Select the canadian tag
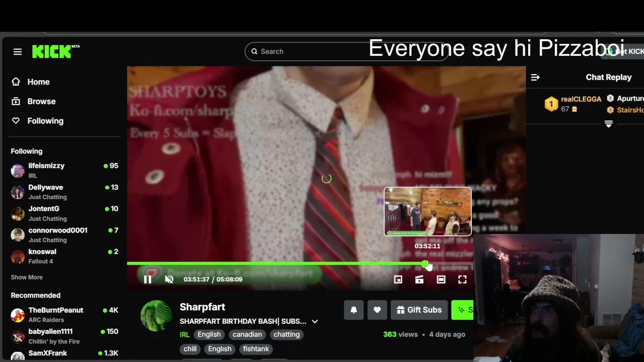This screenshot has width=644, height=362. 247,334
